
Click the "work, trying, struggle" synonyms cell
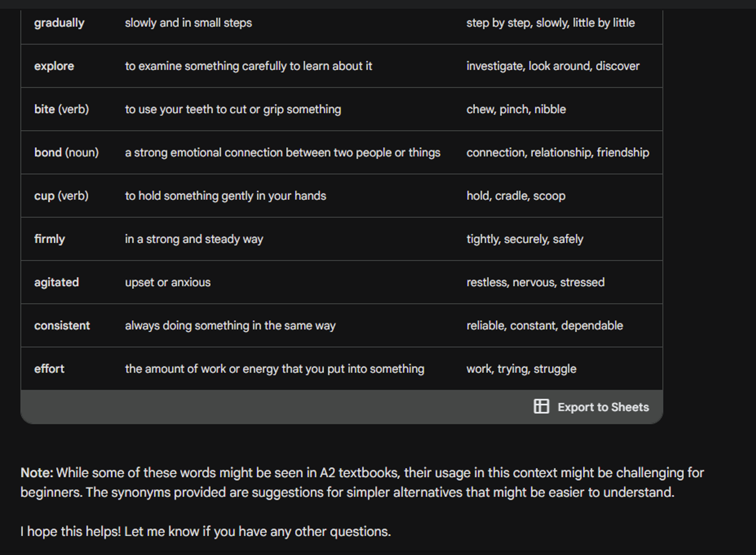[521, 369]
